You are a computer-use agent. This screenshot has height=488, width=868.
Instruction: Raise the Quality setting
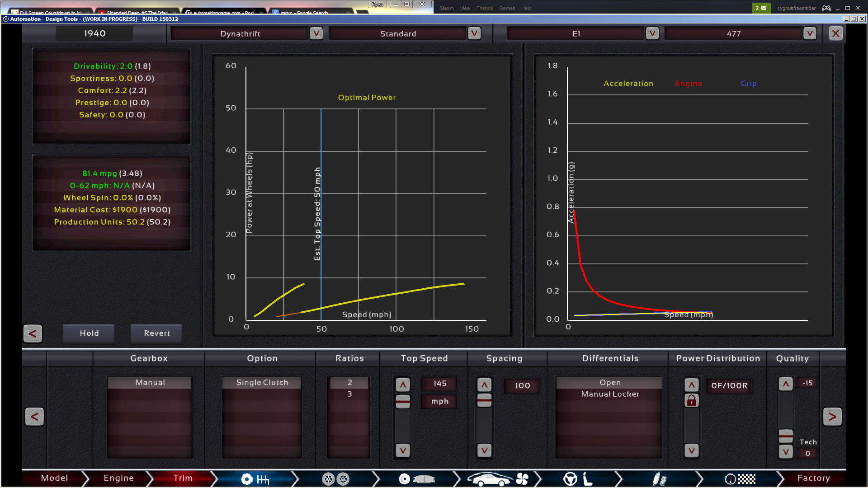click(786, 384)
